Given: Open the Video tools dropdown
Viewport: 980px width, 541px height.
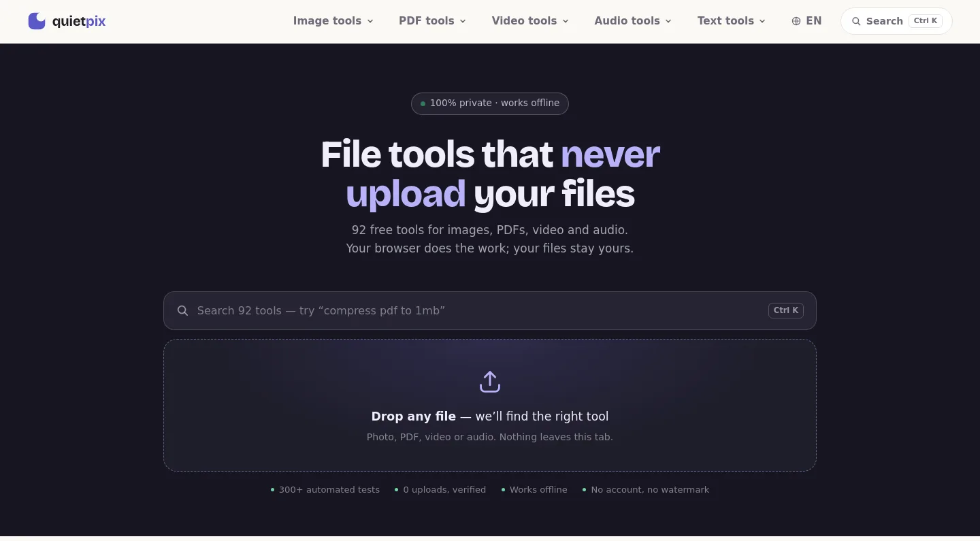Looking at the screenshot, I should click(x=530, y=21).
